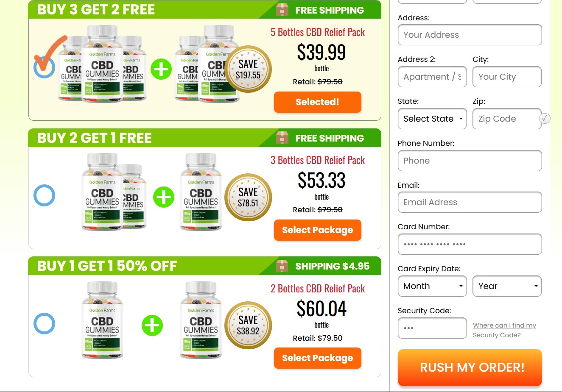Click the green plus icon in 2 Bottles pack
The image size is (562, 392).
(152, 325)
